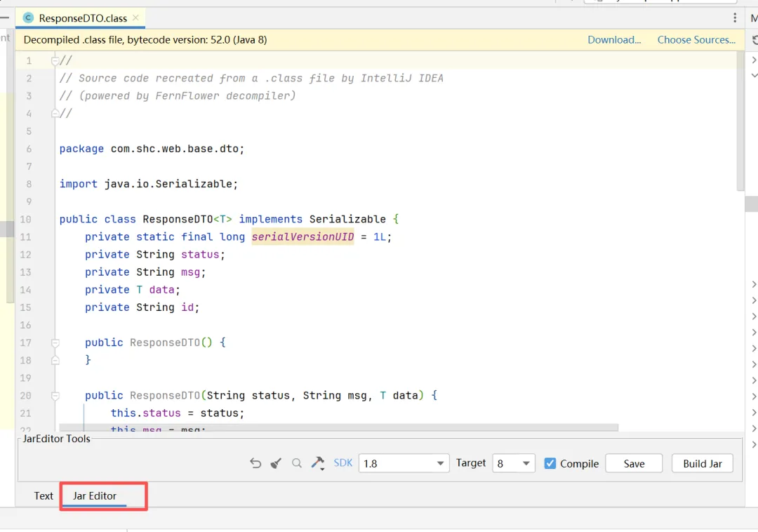This screenshot has width=758, height=532.
Task: Toggle the Compile checkbox
Action: tap(550, 463)
